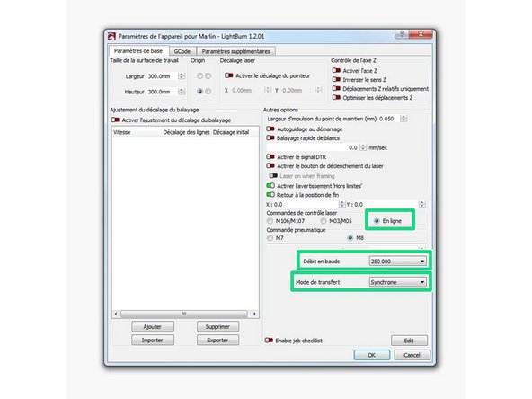Screen dimensions: 532x399
Task: Switch to the GCode tab
Action: [182, 51]
